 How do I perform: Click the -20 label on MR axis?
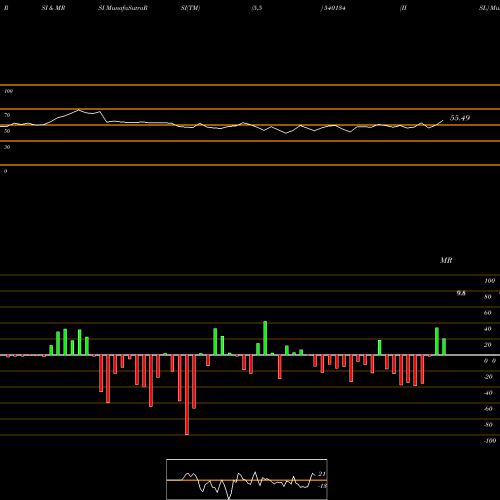(x=488, y=377)
